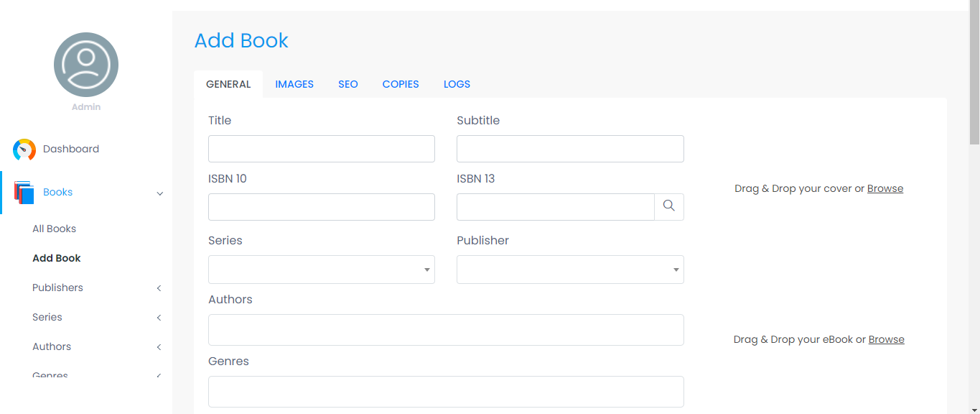The height and width of the screenshot is (414, 980).
Task: Expand the Publishers submenu
Action: click(x=159, y=288)
